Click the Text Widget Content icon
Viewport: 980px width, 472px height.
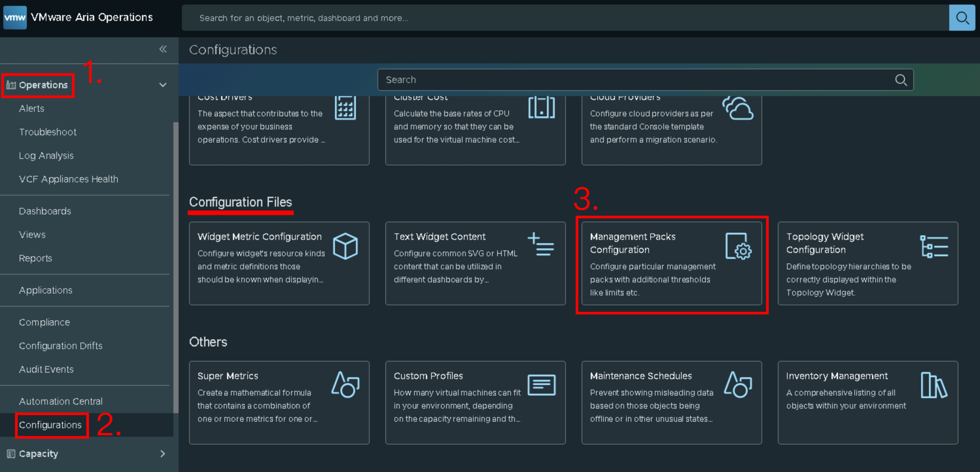pyautogui.click(x=541, y=244)
